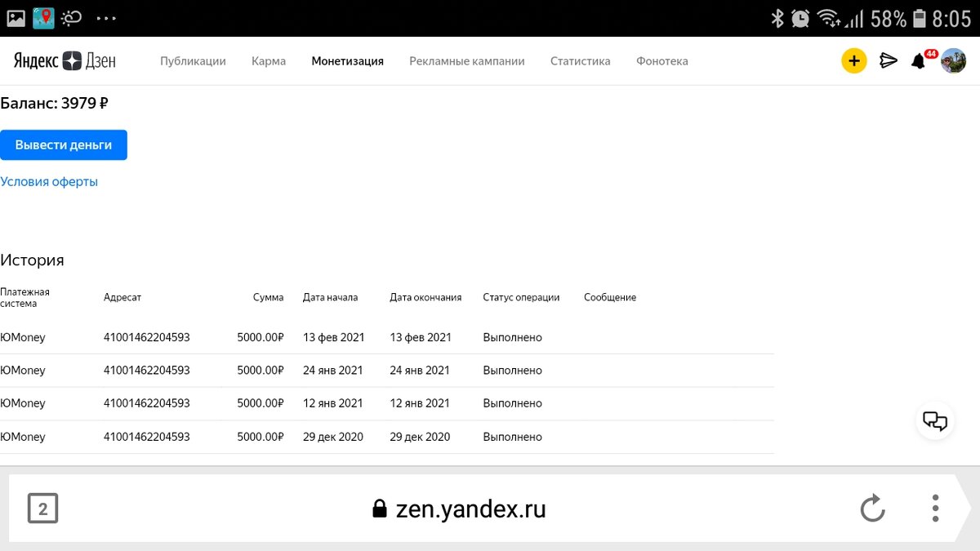
Task: Tap the browser tabs counter showing 2
Action: click(x=42, y=509)
